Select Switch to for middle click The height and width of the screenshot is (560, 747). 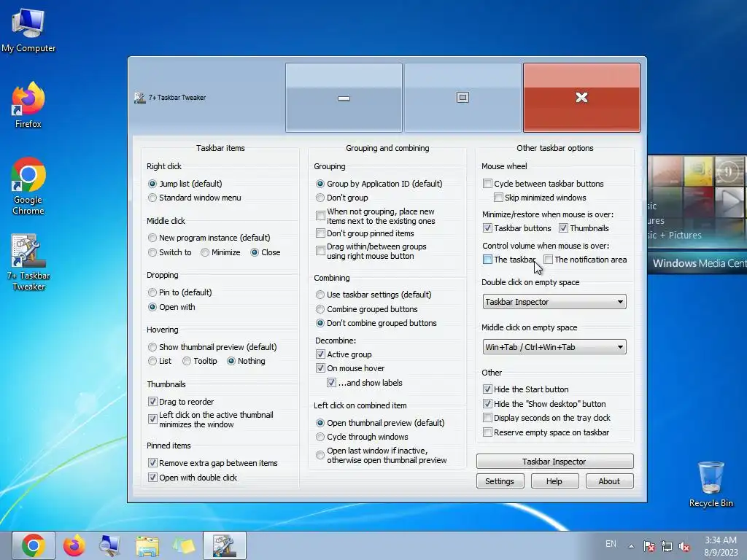coord(169,252)
